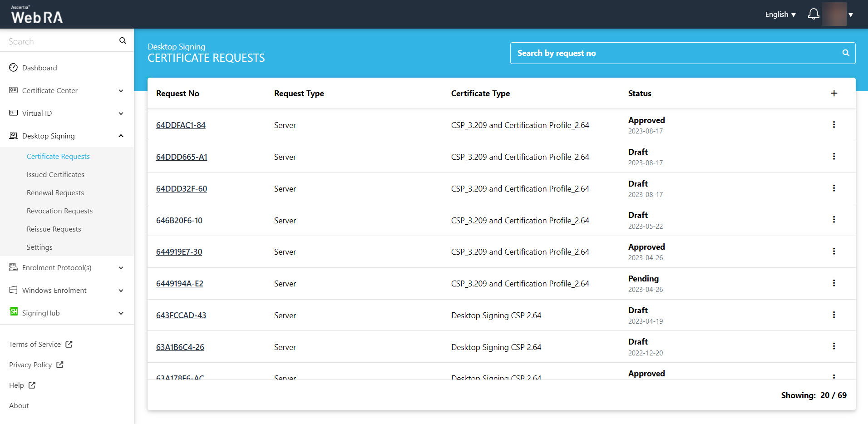Open the options menu for request 64DDFAC1-84
This screenshot has width=868, height=424.
(833, 125)
